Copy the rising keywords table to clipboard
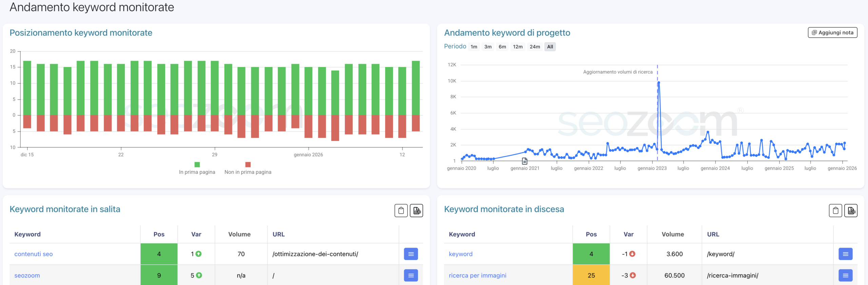Screen dimensions: 868x285 tap(401, 210)
